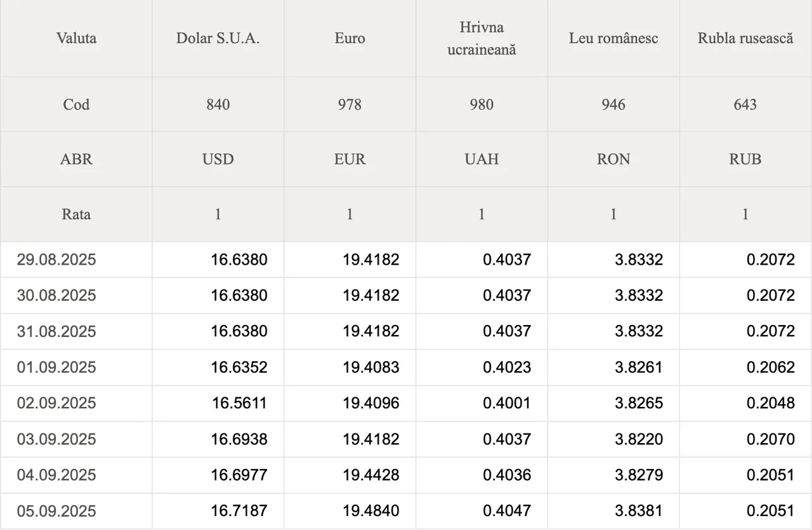The image size is (812, 530).
Task: Select the RON abbreviation cell
Action: coord(613,159)
